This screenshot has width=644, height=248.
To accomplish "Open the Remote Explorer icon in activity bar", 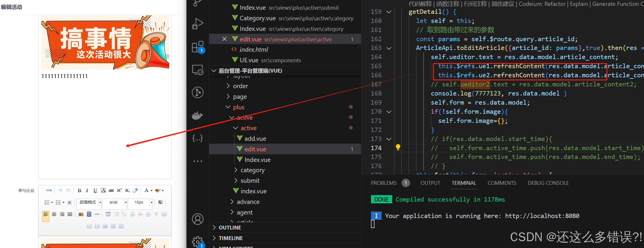I will tap(198, 70).
